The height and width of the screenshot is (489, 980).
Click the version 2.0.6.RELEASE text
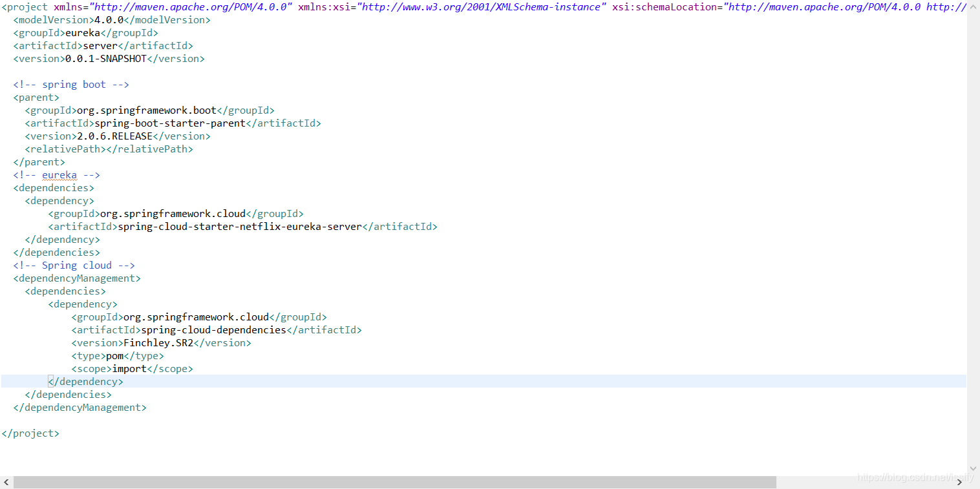(114, 136)
